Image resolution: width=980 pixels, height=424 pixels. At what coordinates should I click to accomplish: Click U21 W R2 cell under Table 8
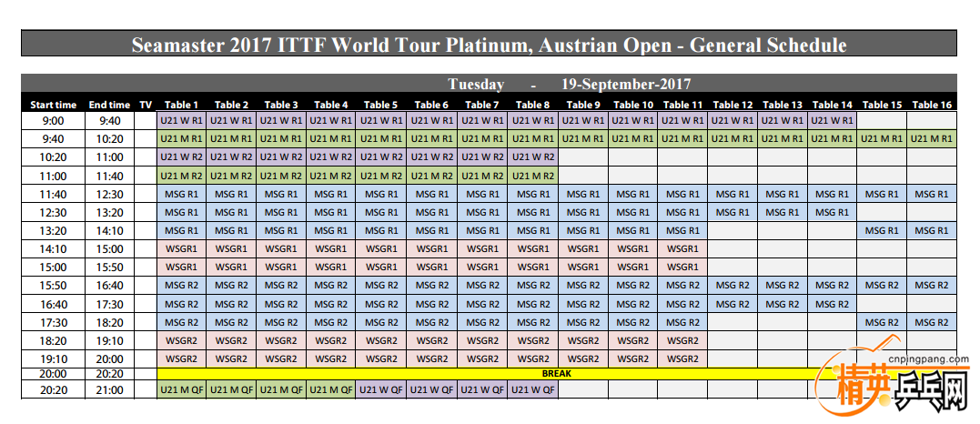tap(532, 157)
